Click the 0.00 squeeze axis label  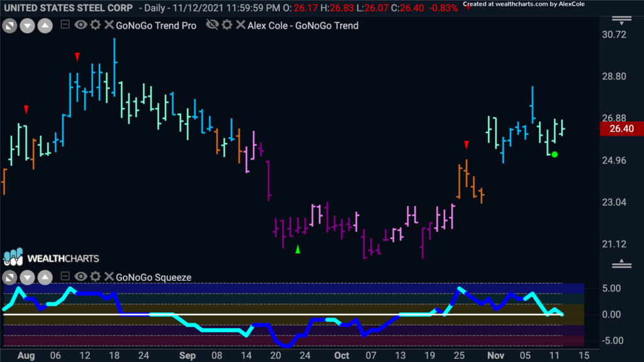(611, 314)
